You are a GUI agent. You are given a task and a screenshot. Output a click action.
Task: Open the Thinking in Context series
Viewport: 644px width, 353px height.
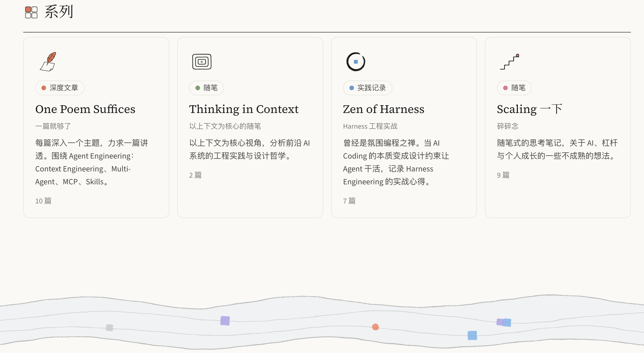(244, 109)
